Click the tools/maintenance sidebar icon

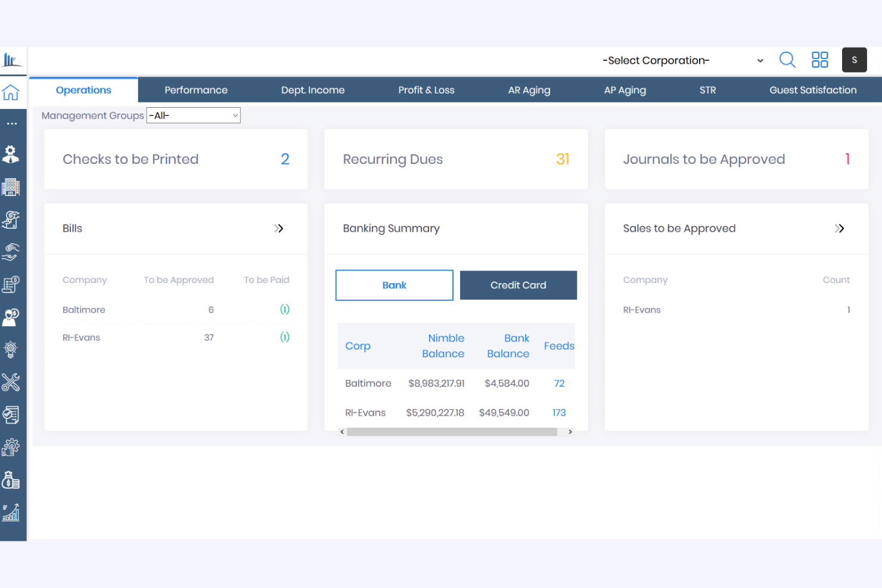point(12,382)
